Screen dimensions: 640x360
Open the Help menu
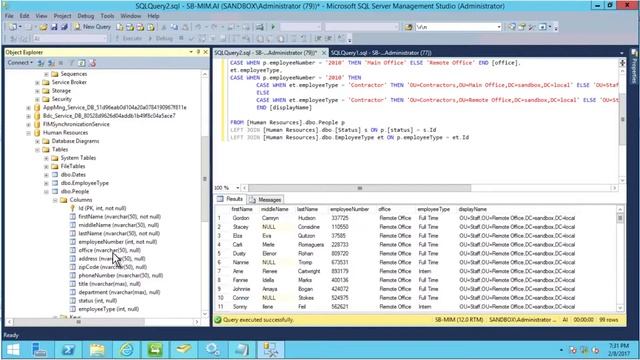pos(153,16)
